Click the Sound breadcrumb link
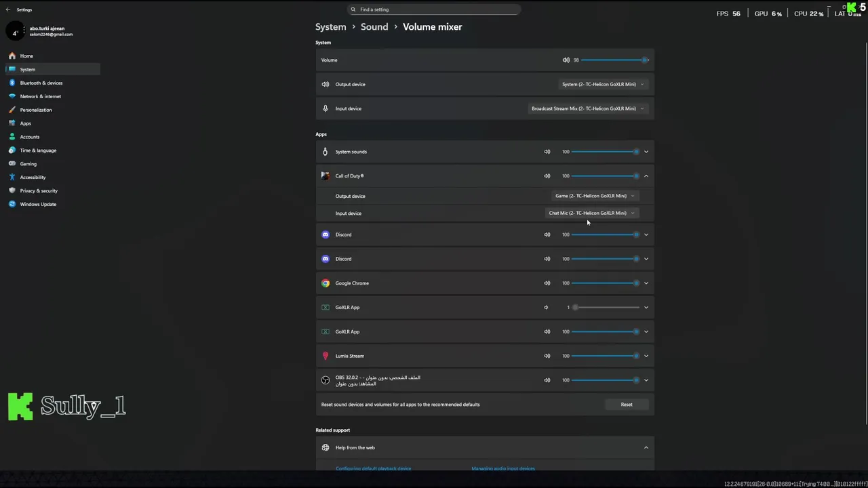The image size is (868, 488). 374,27
